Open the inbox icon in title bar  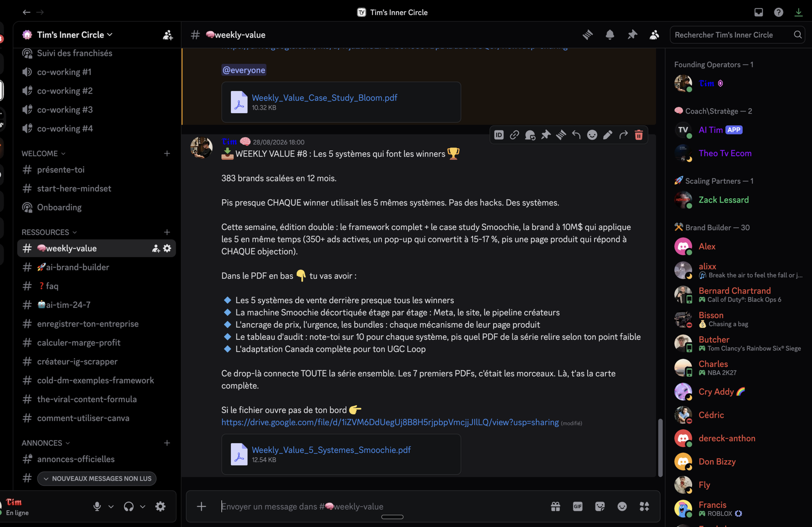pyautogui.click(x=759, y=12)
